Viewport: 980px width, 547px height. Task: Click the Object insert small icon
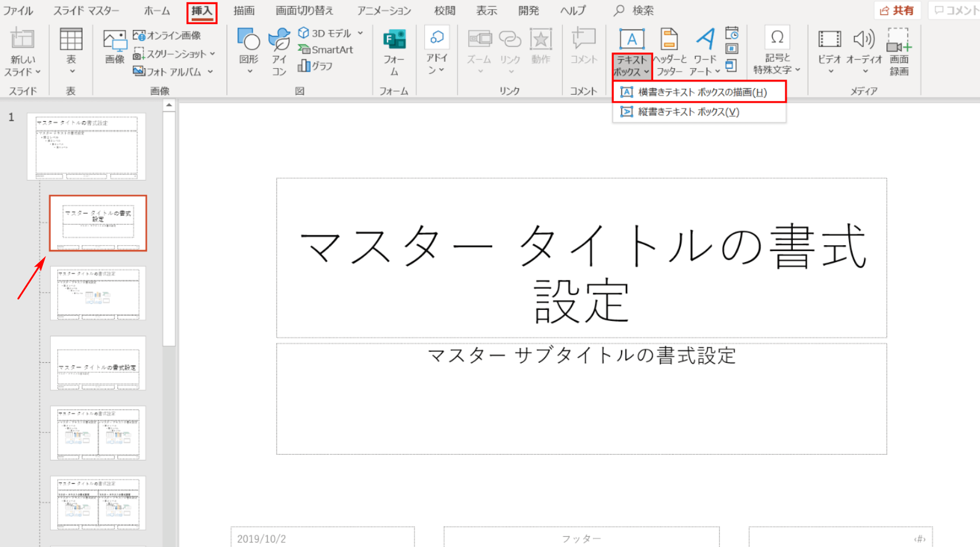point(731,65)
